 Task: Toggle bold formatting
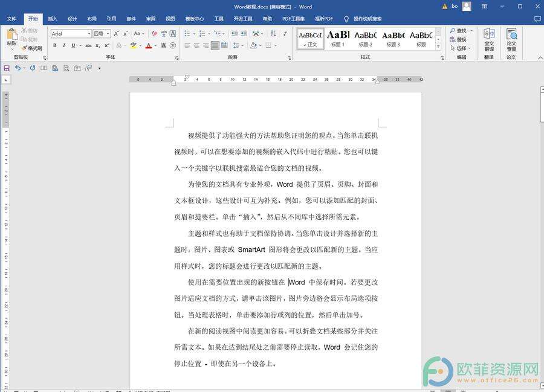click(55, 45)
